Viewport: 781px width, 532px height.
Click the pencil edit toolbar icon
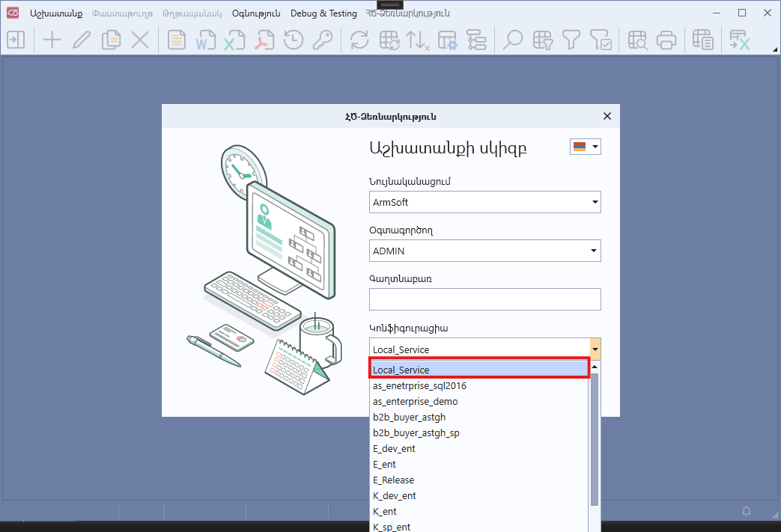coord(82,40)
